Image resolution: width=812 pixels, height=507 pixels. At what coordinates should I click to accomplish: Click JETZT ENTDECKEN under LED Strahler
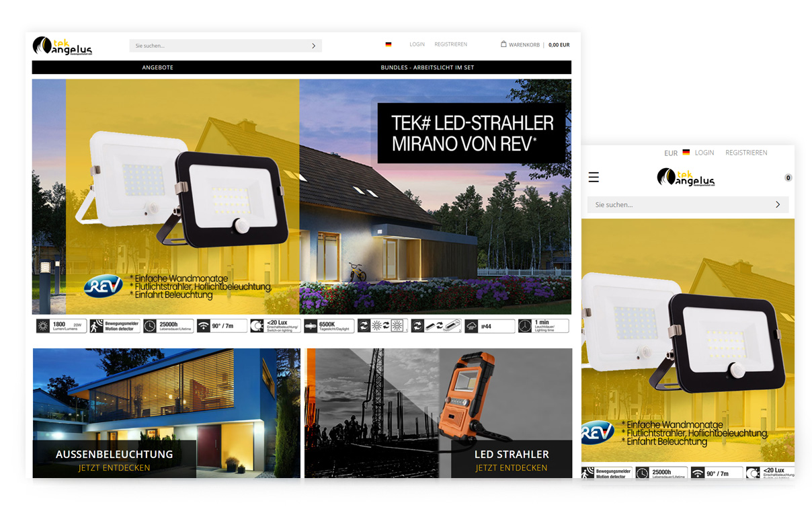[x=512, y=468]
